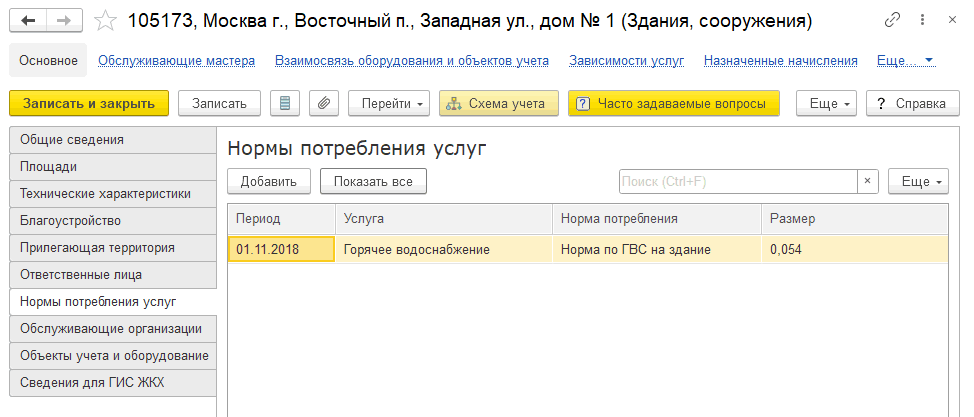Click in the Поиск (Ctrl+F) field
The height and width of the screenshot is (417, 974).
[738, 181]
